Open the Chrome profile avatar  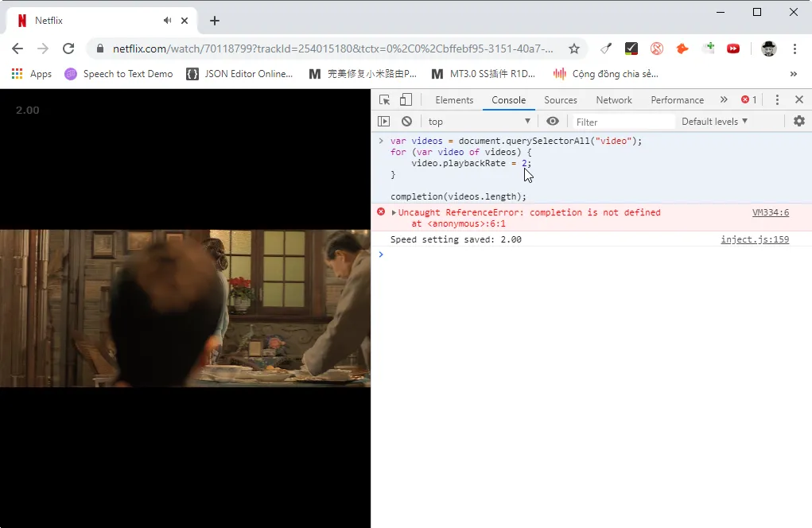click(x=768, y=49)
